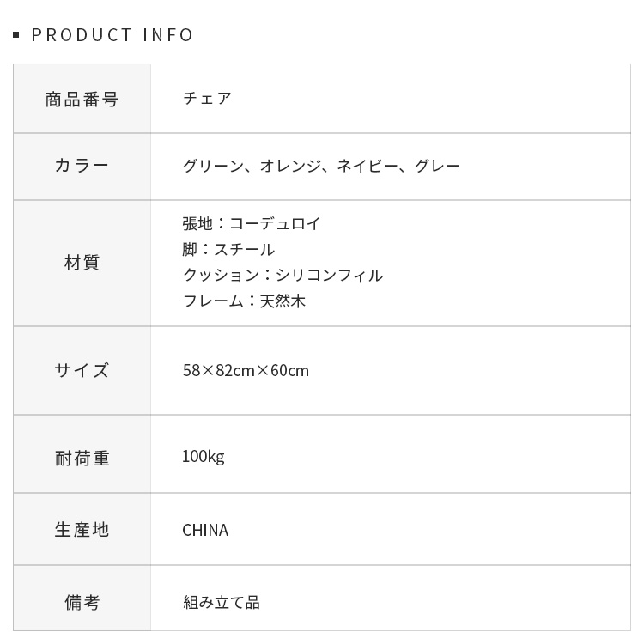This screenshot has width=644, height=644.
Task: Click the 58×82cm×60cm size value
Action: [x=246, y=371]
